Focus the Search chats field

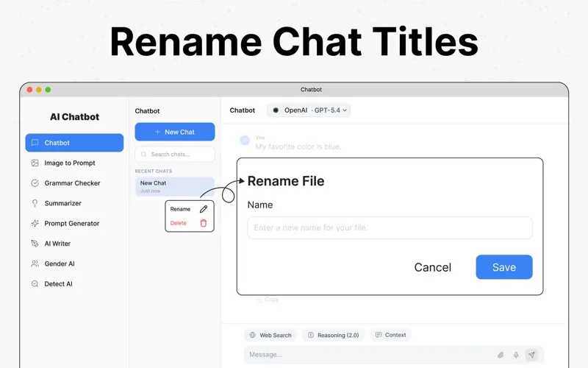pyautogui.click(x=175, y=155)
